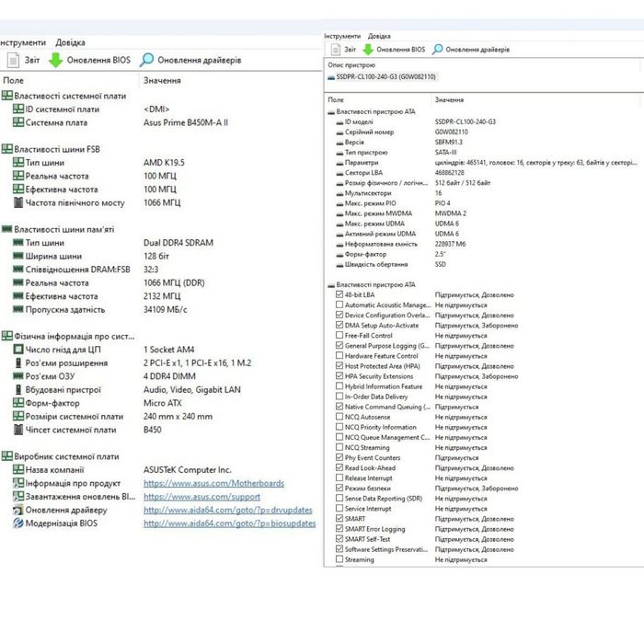Image resolution: width=644 pixels, height=644 pixels.
Task: Click the icon beside 'Розміри системної плати'
Action: [18, 416]
